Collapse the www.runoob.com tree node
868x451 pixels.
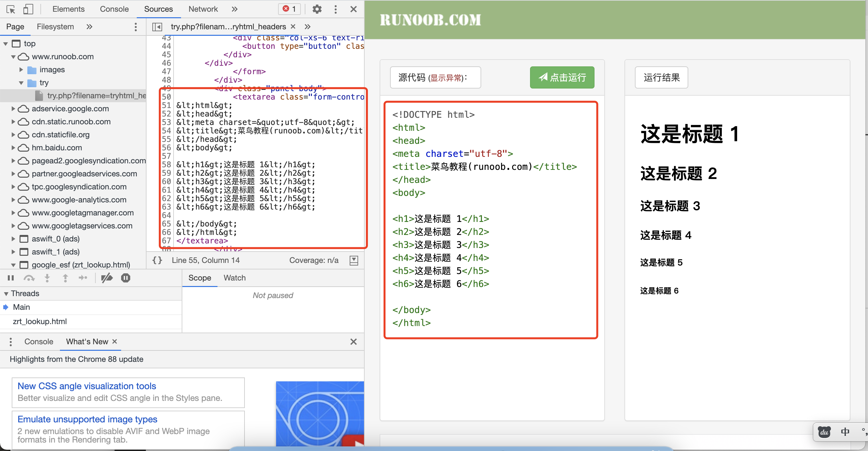pyautogui.click(x=13, y=57)
